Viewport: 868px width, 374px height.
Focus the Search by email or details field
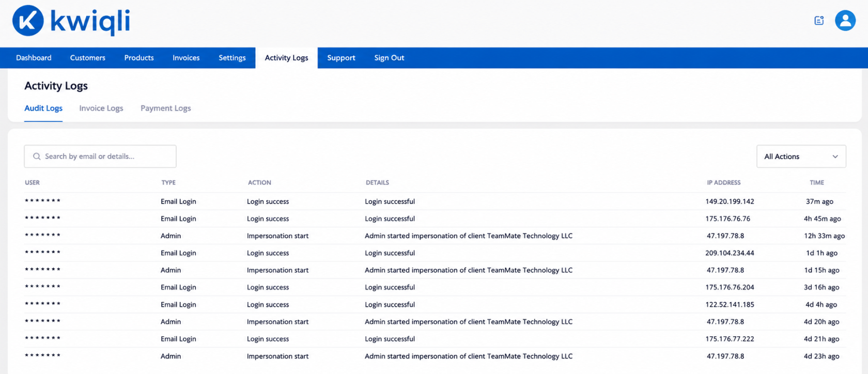100,157
